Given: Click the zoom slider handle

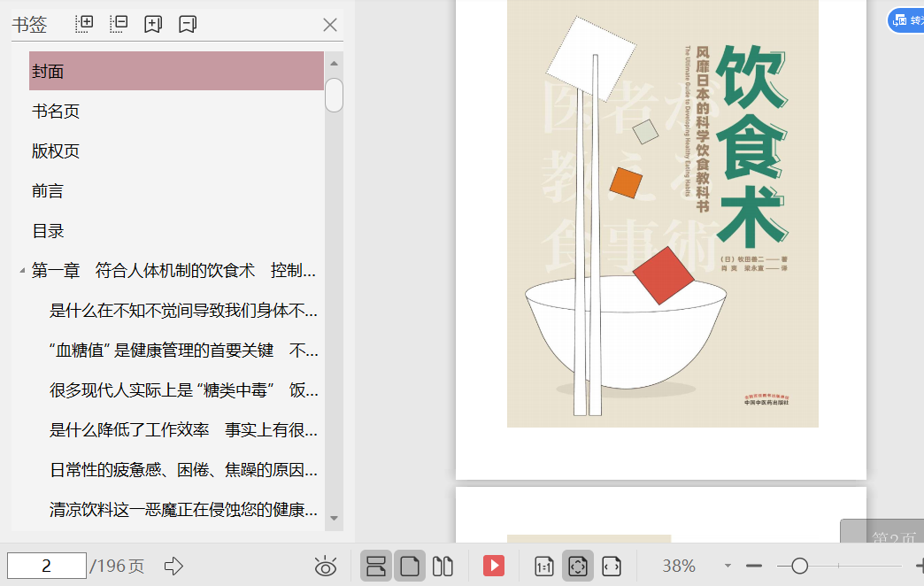Looking at the screenshot, I should pyautogui.click(x=799, y=566).
